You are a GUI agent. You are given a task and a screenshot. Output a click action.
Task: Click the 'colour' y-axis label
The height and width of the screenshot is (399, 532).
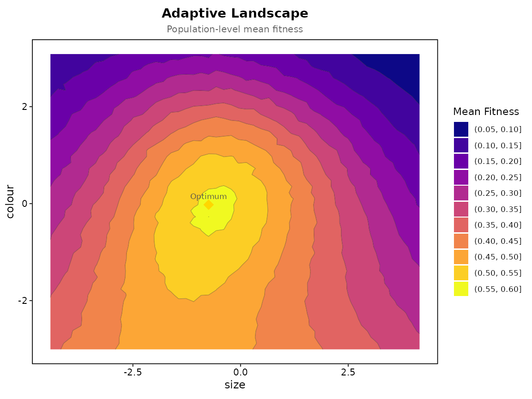[x=10, y=201]
